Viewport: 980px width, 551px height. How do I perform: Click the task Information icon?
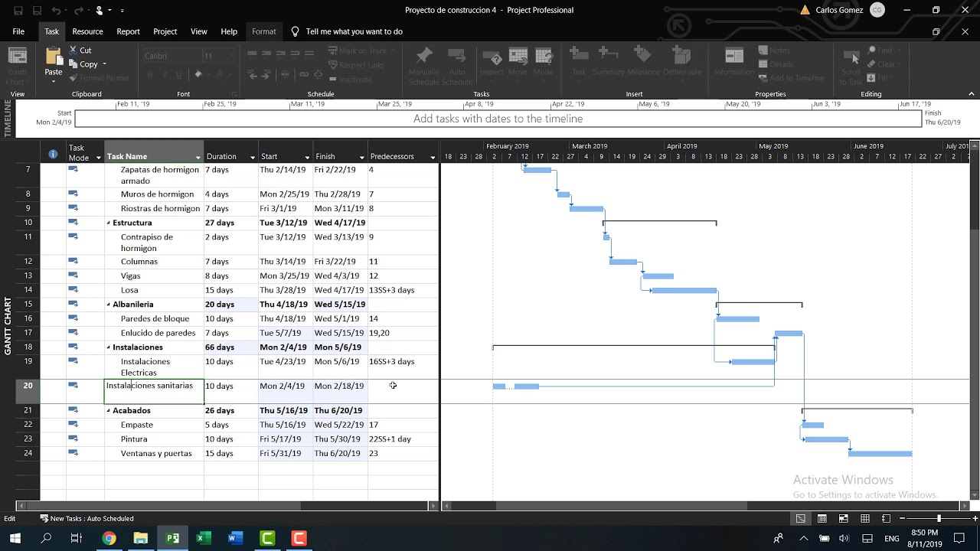tap(734, 57)
